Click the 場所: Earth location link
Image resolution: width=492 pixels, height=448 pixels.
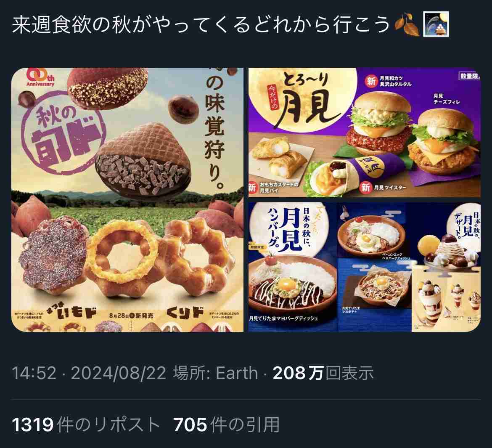[x=215, y=373]
